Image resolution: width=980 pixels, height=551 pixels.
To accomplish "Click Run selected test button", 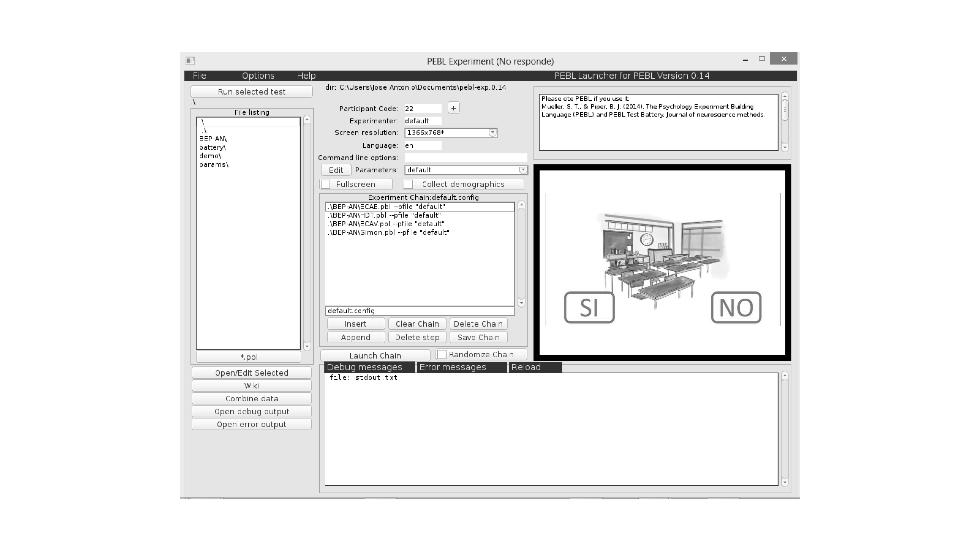I will [x=251, y=92].
